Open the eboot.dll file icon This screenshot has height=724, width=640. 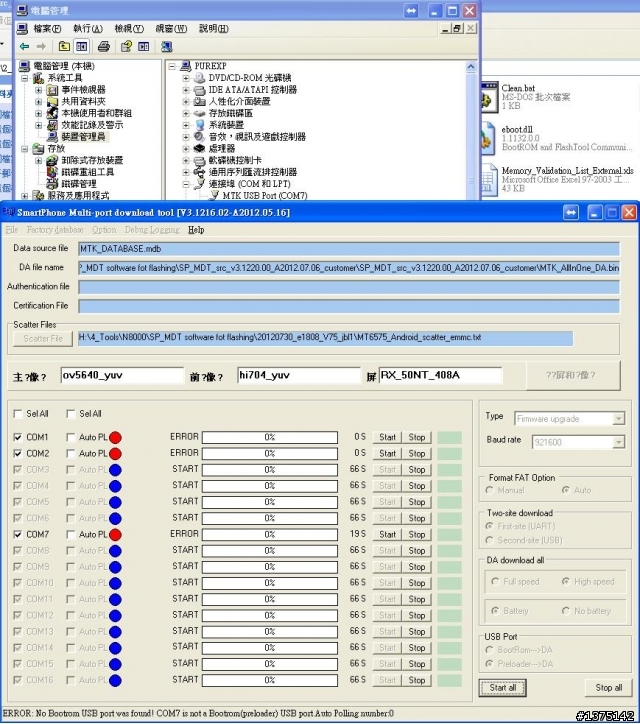click(x=489, y=137)
